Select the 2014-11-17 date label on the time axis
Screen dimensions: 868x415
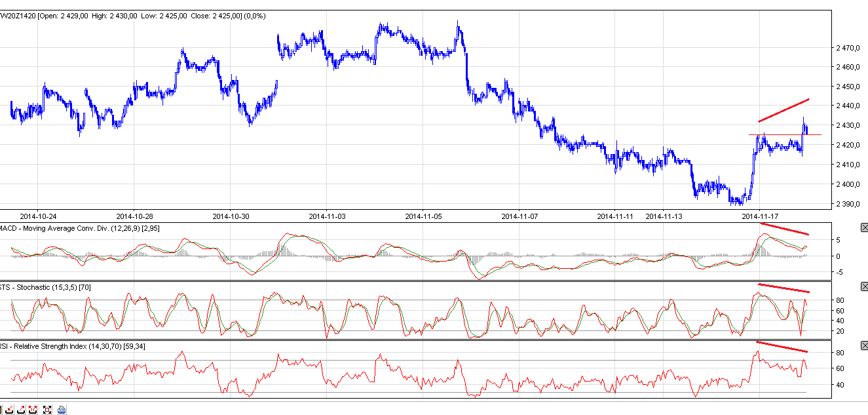tap(759, 215)
